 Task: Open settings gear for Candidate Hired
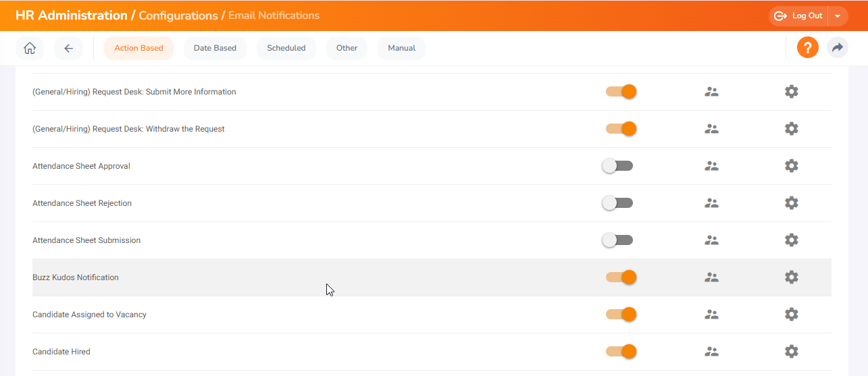pos(792,352)
